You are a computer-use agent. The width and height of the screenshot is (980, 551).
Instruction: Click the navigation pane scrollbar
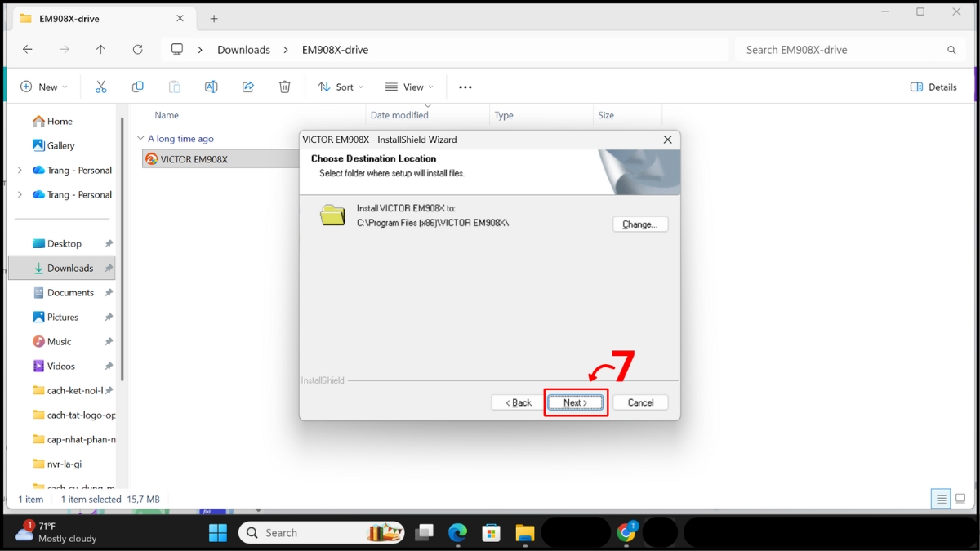(122, 249)
